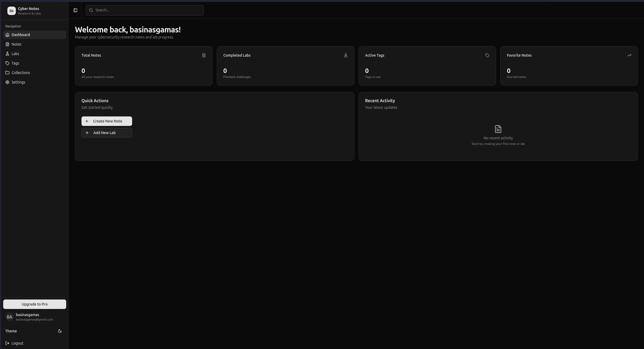
Task: Click the tag icon on Active Tags card
Action: 487,55
